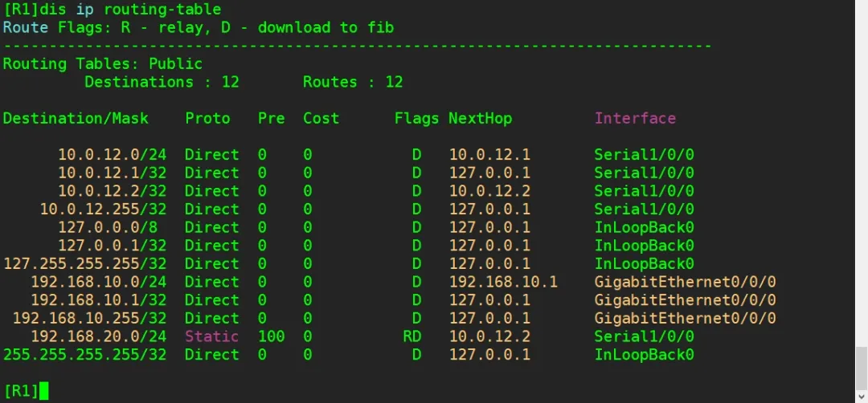
Task: Click the RD flag in static route row
Action: click(x=411, y=336)
